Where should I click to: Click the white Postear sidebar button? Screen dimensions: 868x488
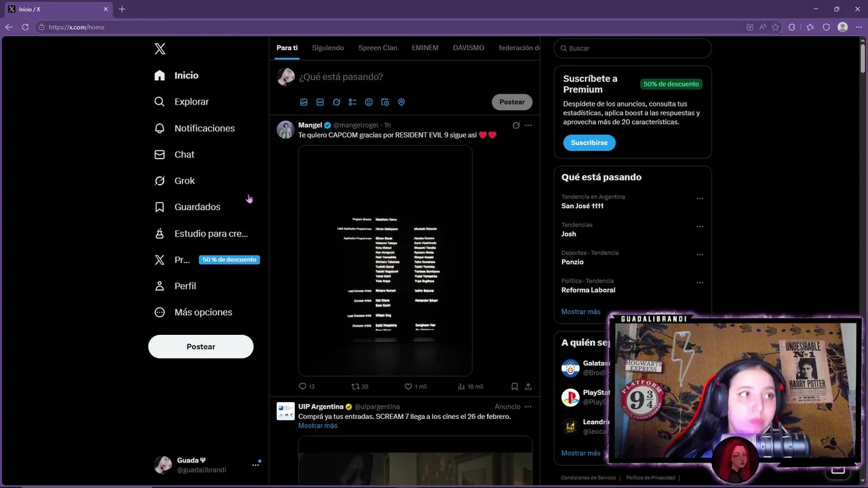coord(201,346)
